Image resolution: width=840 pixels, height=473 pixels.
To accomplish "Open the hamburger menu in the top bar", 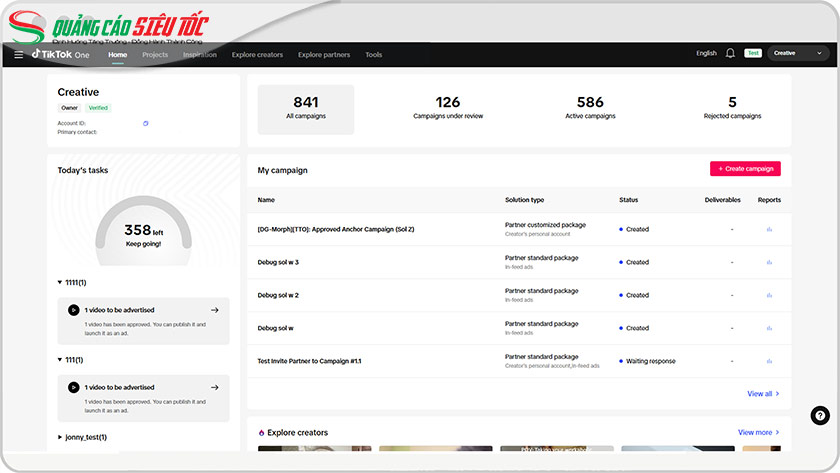I will (18, 54).
